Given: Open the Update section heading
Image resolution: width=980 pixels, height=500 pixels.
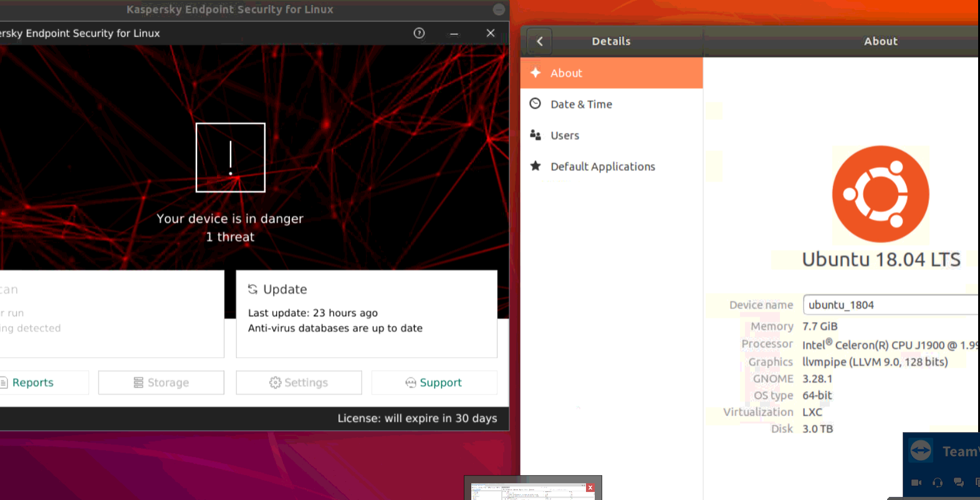Looking at the screenshot, I should 285,289.
